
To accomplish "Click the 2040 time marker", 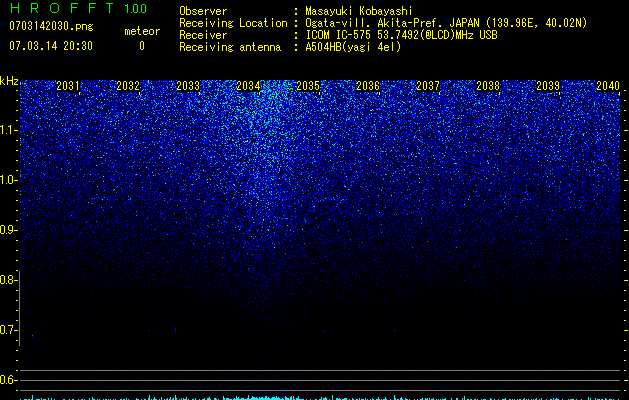I will [x=608, y=86].
